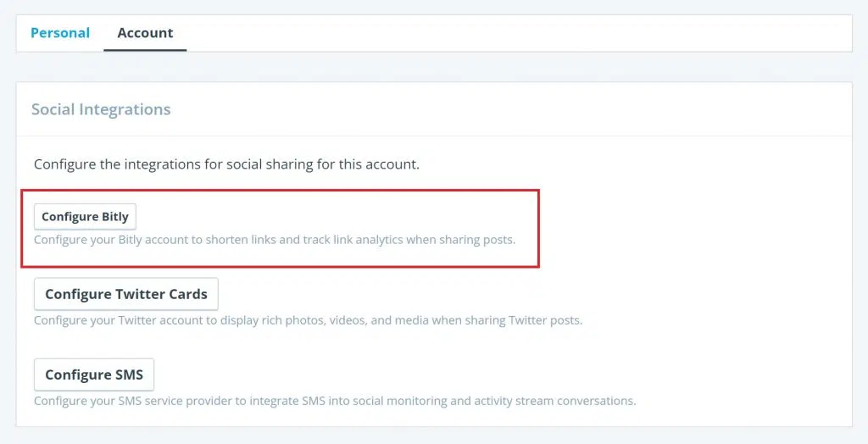Click the Configure Bitly button
The height and width of the screenshot is (444, 868).
click(85, 217)
